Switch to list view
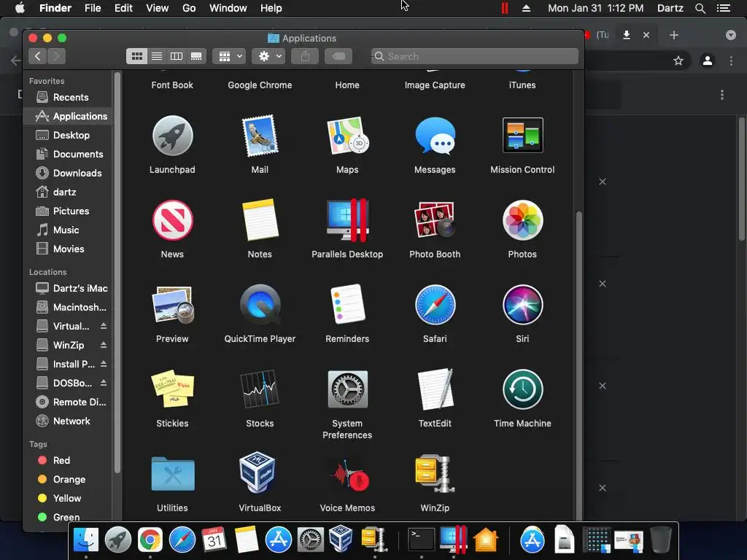The width and height of the screenshot is (747, 560). [157, 56]
